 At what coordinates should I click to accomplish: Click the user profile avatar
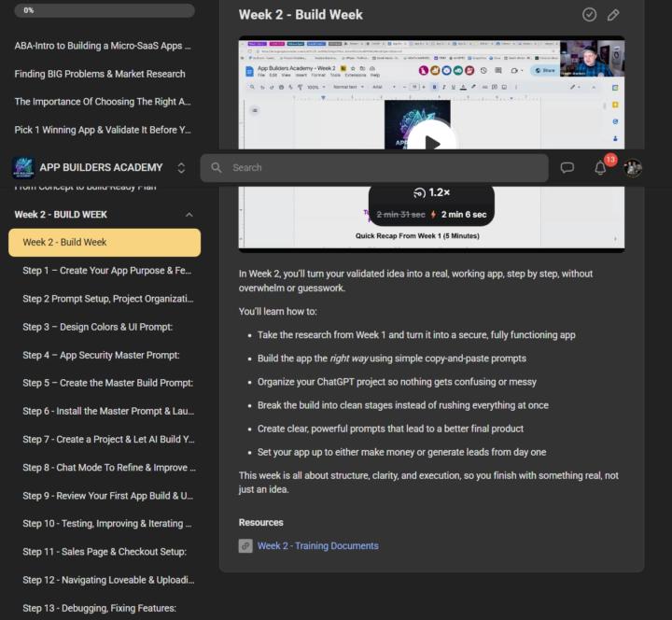[x=633, y=168]
